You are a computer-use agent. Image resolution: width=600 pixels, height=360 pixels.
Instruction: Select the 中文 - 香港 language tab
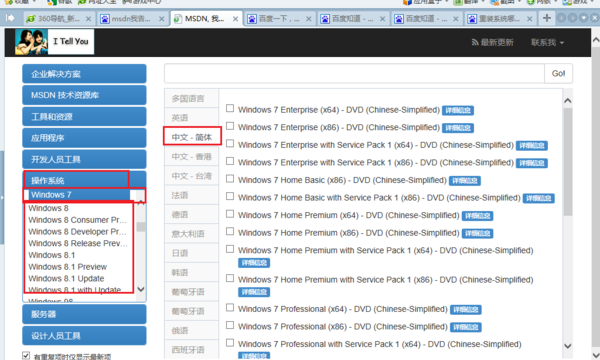(x=192, y=156)
